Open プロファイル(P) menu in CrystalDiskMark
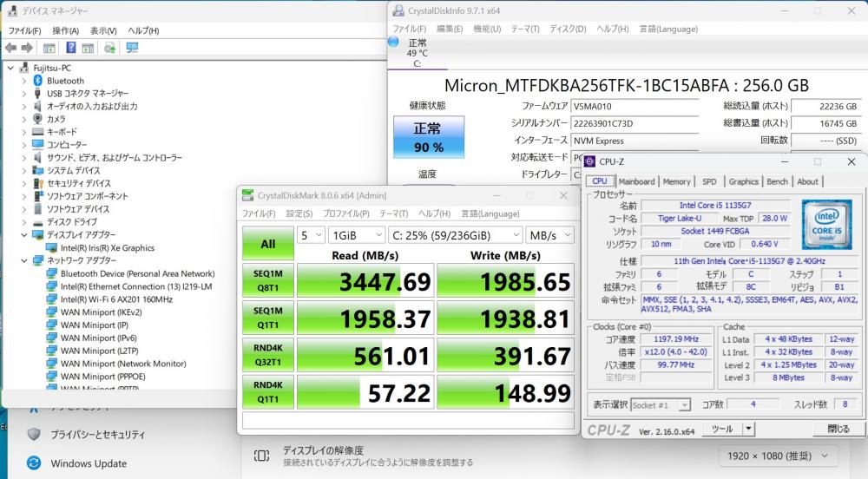The height and width of the screenshot is (479, 868). point(346,213)
